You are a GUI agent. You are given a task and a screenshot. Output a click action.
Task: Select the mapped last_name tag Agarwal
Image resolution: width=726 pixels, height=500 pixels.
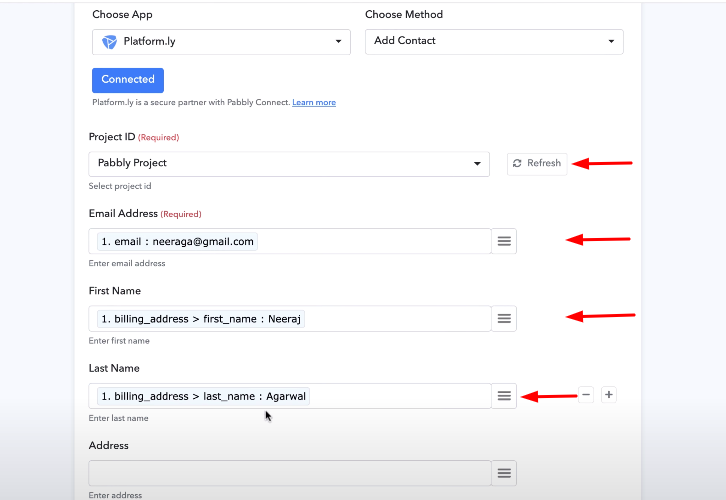coord(203,396)
